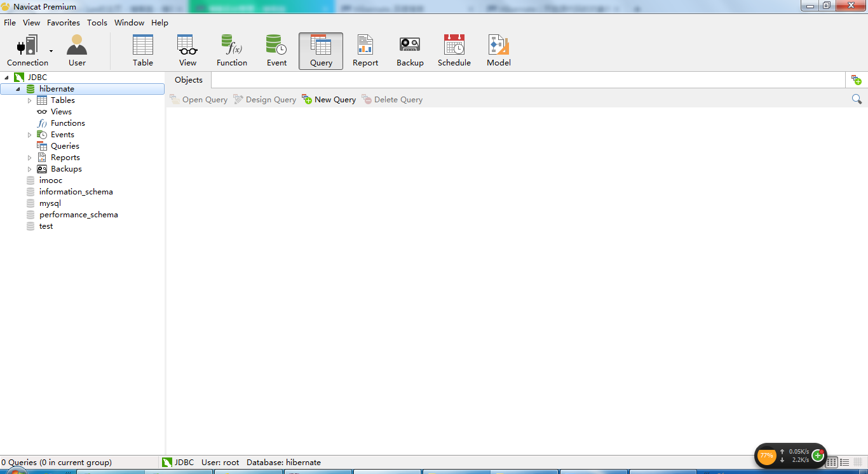Select Events under hibernate

pyautogui.click(x=62, y=135)
